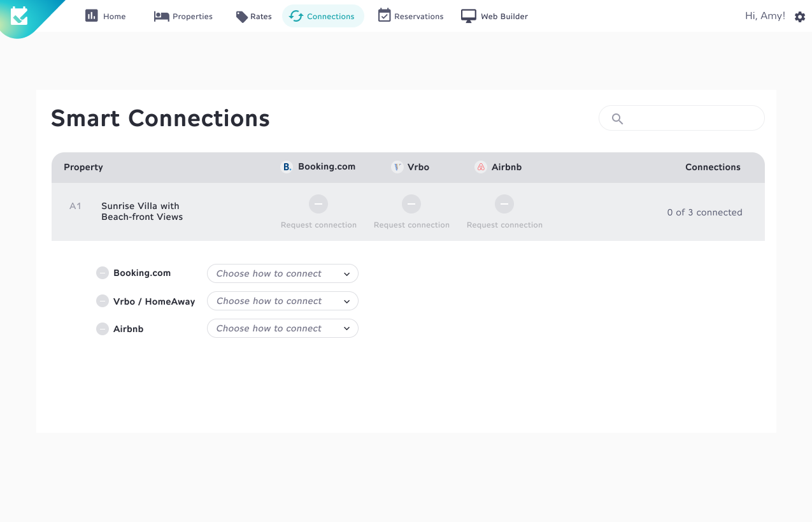Click the Airbnb channel label below the table
This screenshot has height=522, width=812.
[x=129, y=329]
